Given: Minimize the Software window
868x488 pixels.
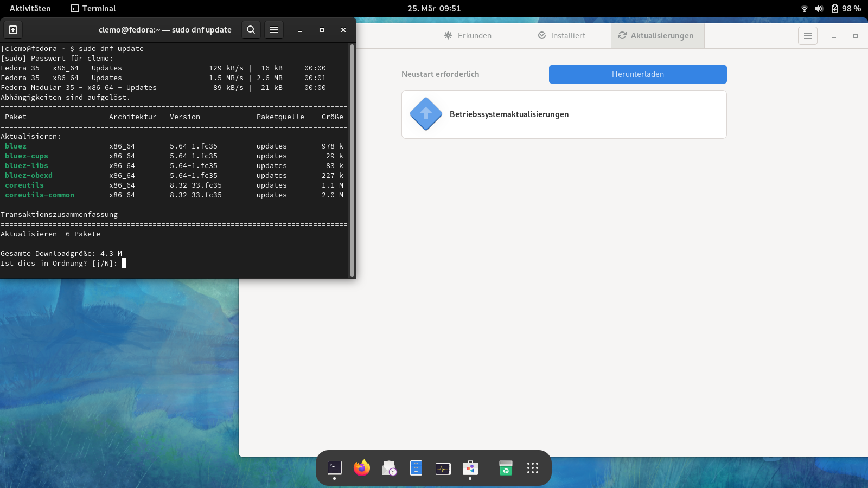Looking at the screenshot, I should point(834,36).
